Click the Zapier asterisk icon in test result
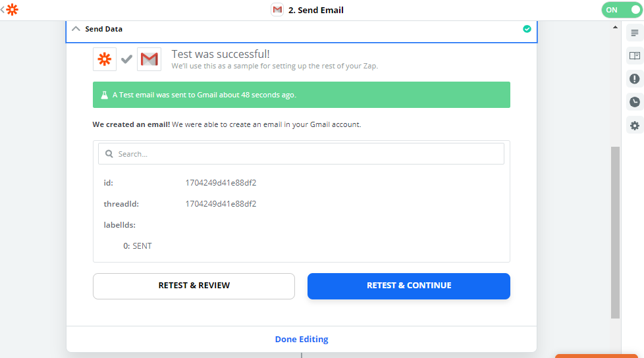 [105, 59]
